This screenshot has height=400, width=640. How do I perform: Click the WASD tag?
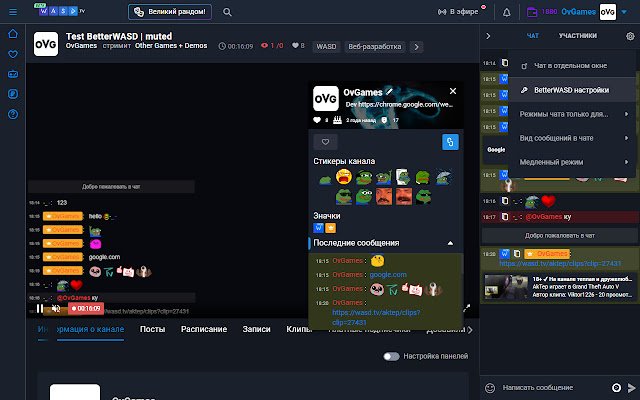pyautogui.click(x=326, y=47)
